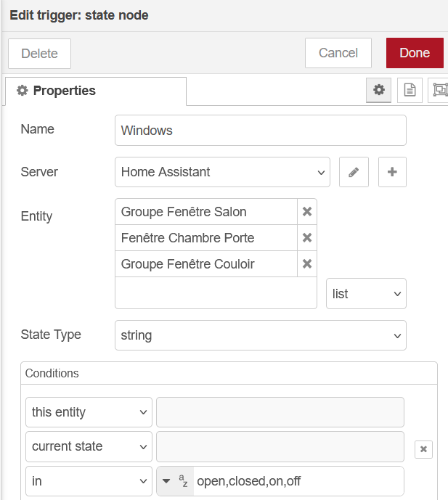Click the node settings gear icon
448x500 pixels.
pyautogui.click(x=378, y=90)
